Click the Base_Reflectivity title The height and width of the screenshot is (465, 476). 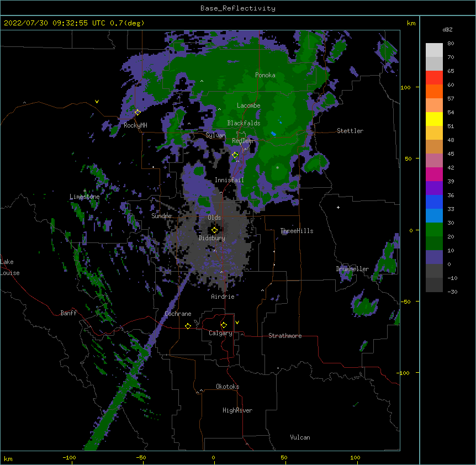pos(238,8)
